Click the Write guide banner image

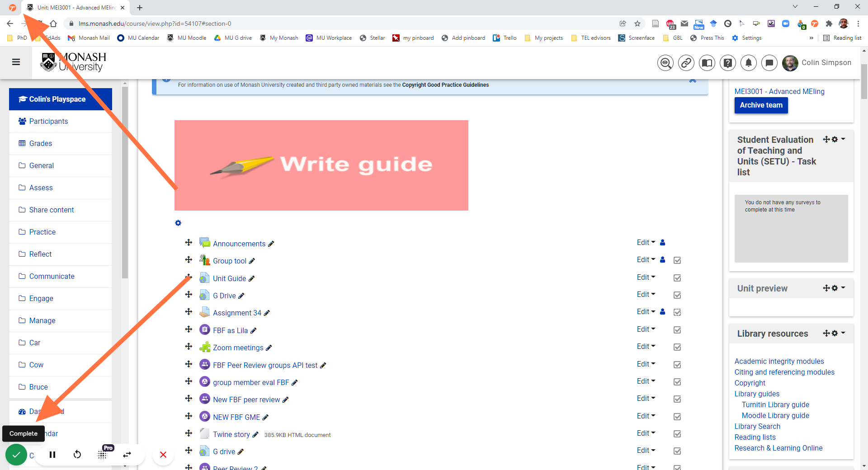pyautogui.click(x=321, y=165)
